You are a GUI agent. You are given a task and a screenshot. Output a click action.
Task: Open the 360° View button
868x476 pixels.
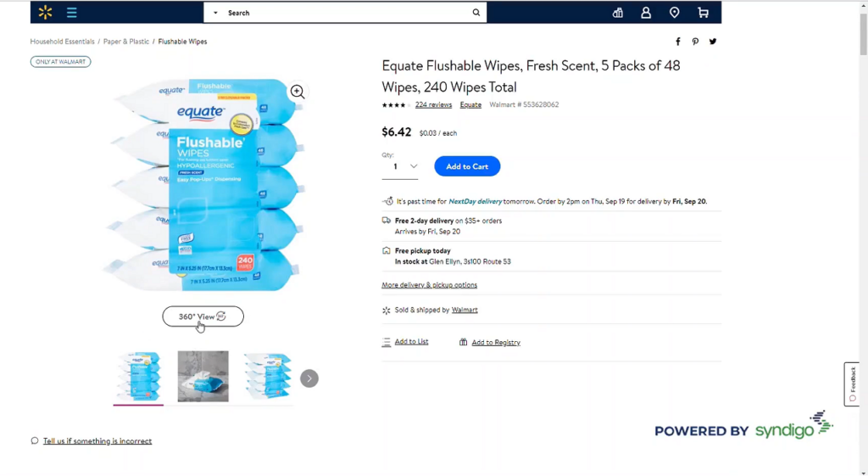(203, 316)
